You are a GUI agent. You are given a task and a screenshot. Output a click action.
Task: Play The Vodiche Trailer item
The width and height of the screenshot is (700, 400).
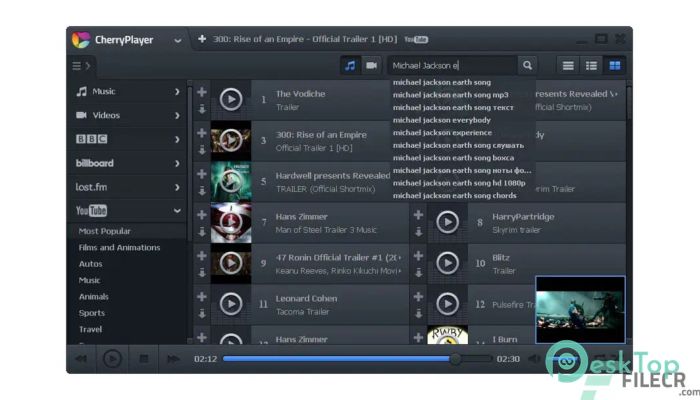click(x=231, y=99)
